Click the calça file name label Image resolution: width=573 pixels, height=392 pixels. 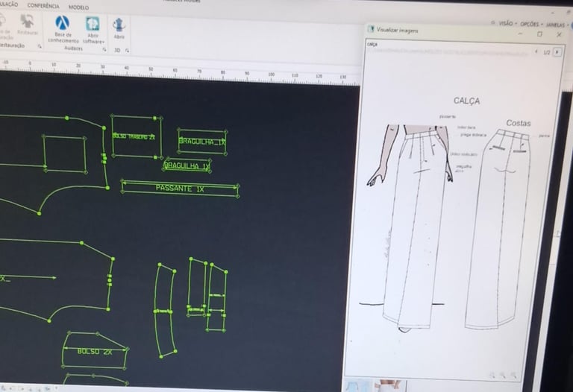point(372,44)
